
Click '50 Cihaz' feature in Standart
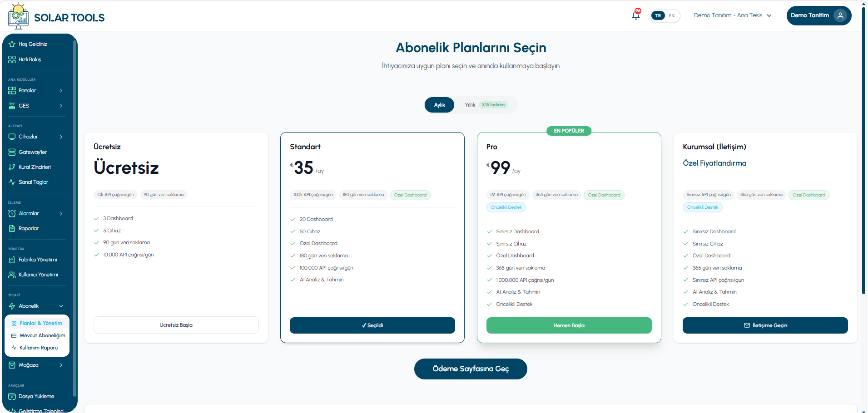(310, 231)
